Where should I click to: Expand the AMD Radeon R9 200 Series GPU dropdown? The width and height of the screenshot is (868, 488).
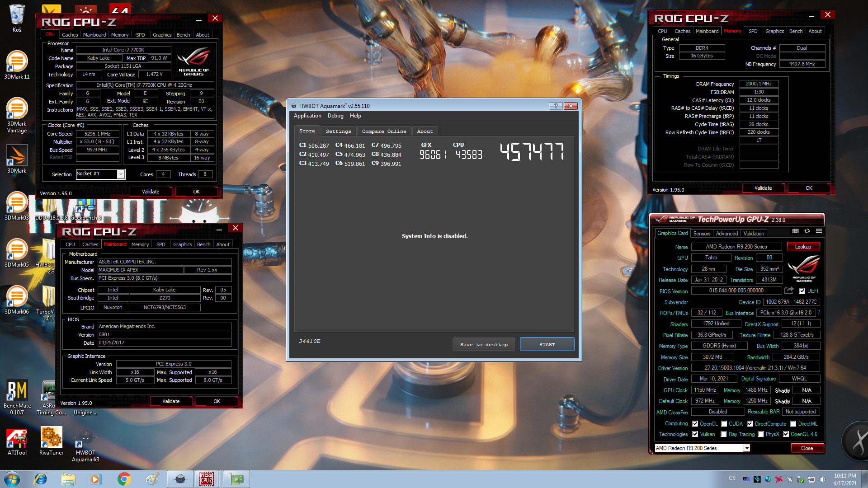tap(746, 448)
